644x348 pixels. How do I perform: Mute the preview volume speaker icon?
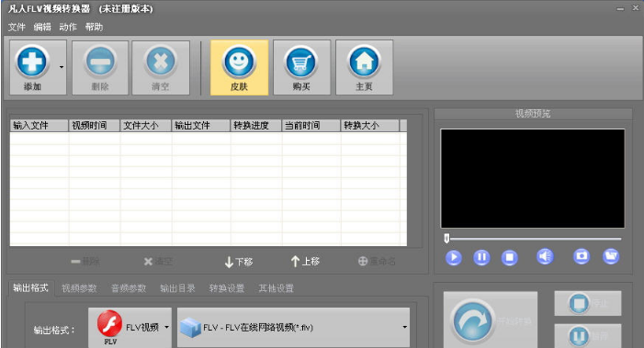click(545, 256)
